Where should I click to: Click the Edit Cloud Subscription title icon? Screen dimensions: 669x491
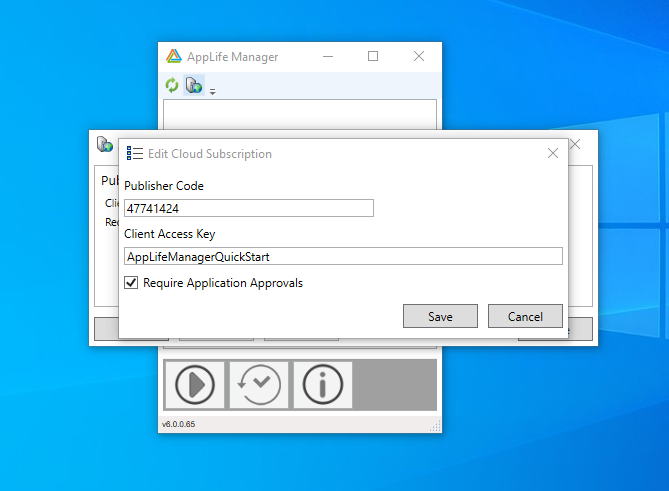134,153
